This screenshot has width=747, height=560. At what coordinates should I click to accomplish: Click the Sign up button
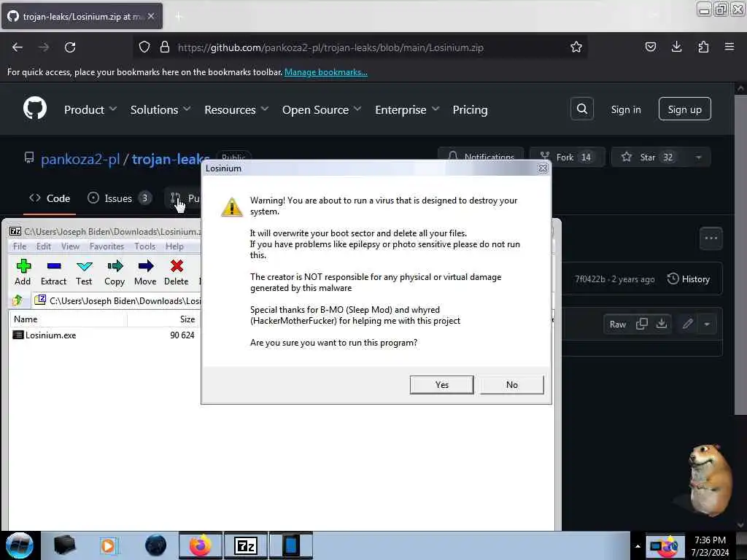click(x=684, y=109)
